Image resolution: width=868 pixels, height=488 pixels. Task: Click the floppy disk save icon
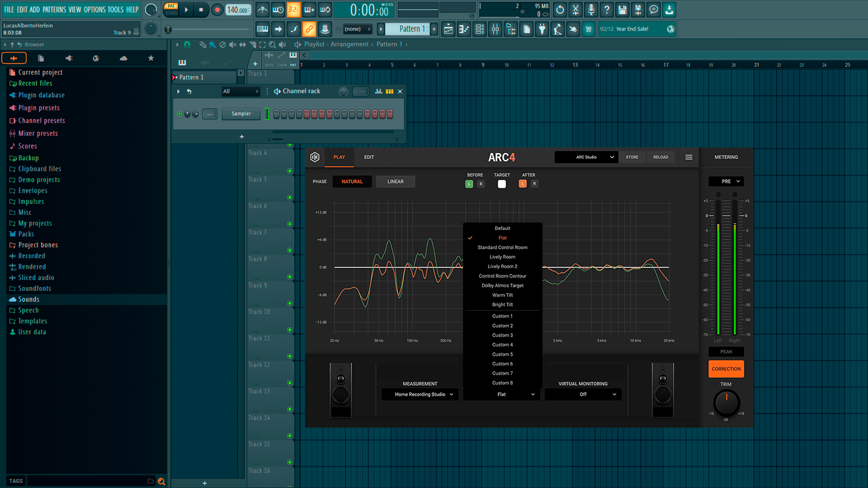click(623, 10)
